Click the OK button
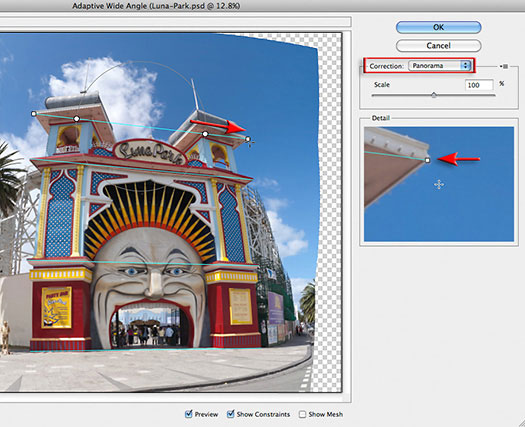The width and height of the screenshot is (525, 427). (x=438, y=27)
